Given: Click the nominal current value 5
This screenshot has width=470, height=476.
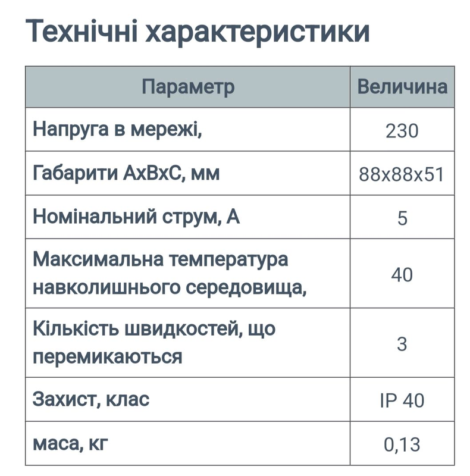Looking at the screenshot, I should (x=402, y=218).
